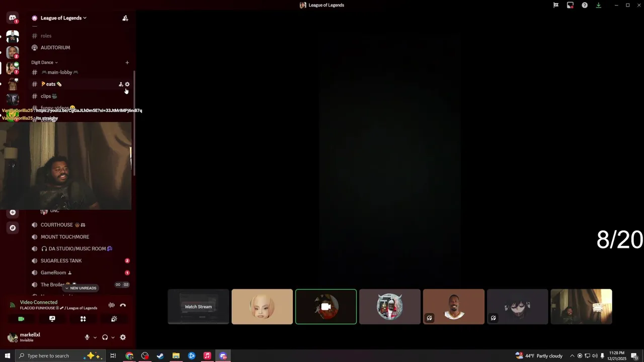Viewport: 644px width, 362px height.
Task: Open the Music app on taskbar
Action: (x=207, y=356)
